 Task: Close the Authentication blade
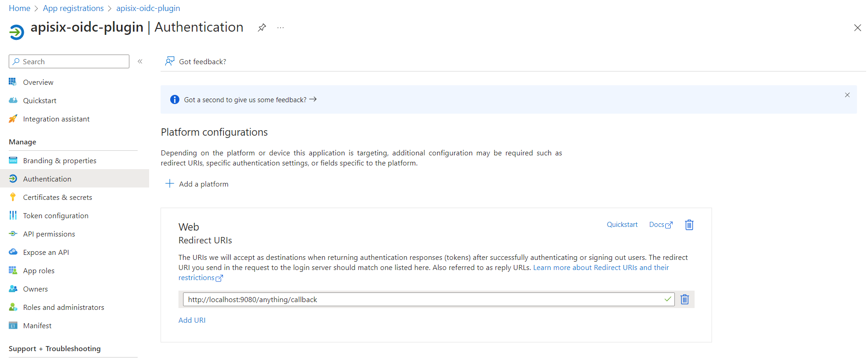click(x=857, y=28)
